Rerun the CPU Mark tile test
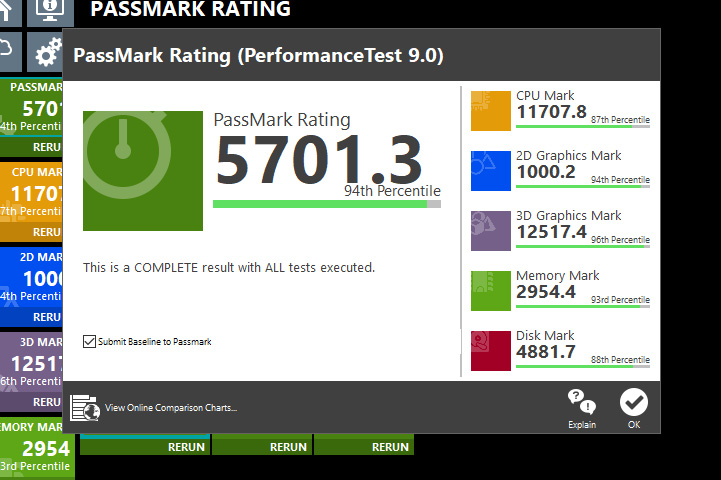This screenshot has width=721, height=480. click(x=31, y=232)
